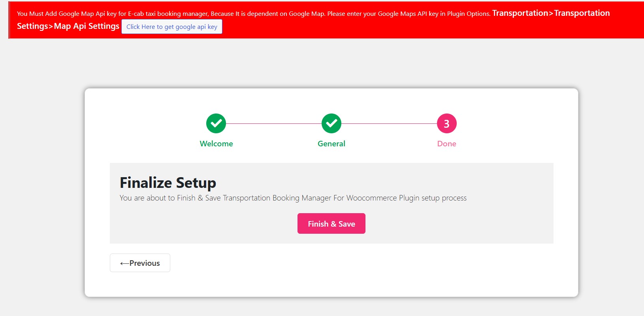Viewport: 644px width, 316px height.
Task: Click the 'You are about to Finish & Save' description
Action: [293, 198]
